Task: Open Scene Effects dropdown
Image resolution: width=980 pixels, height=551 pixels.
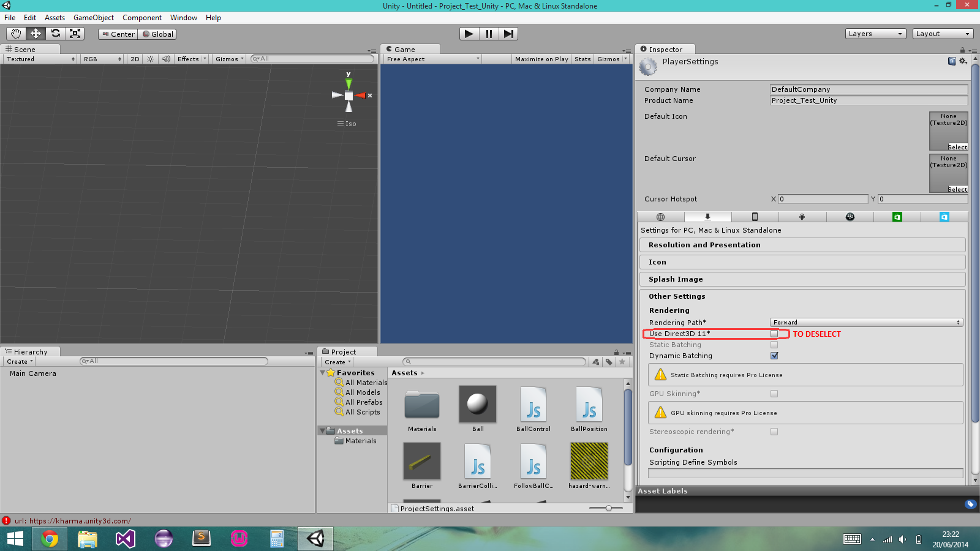Action: point(192,59)
